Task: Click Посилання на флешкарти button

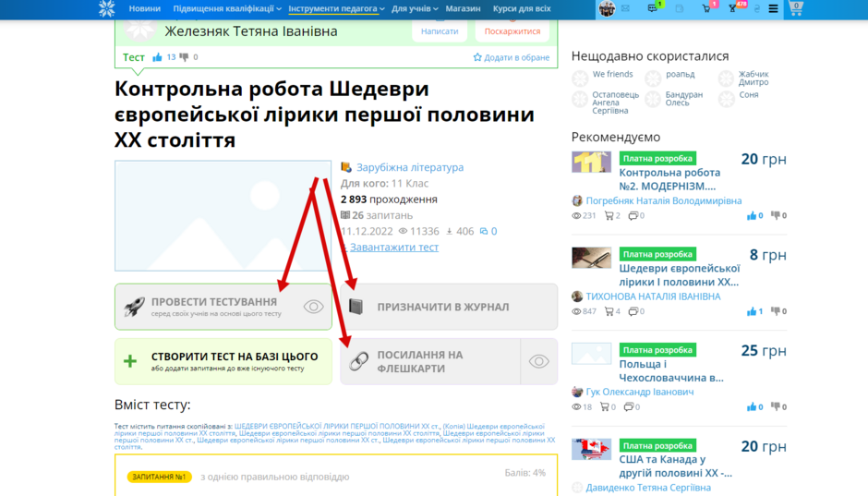Action: pyautogui.click(x=430, y=361)
